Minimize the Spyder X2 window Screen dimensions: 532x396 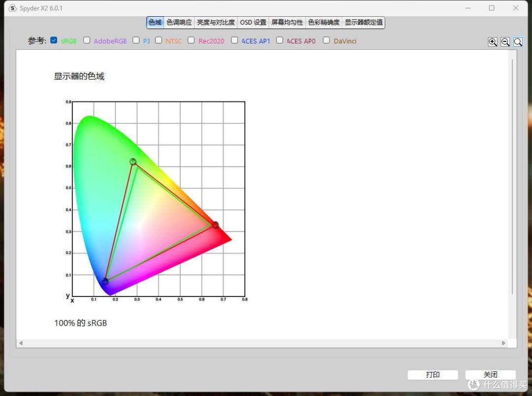[x=468, y=8]
